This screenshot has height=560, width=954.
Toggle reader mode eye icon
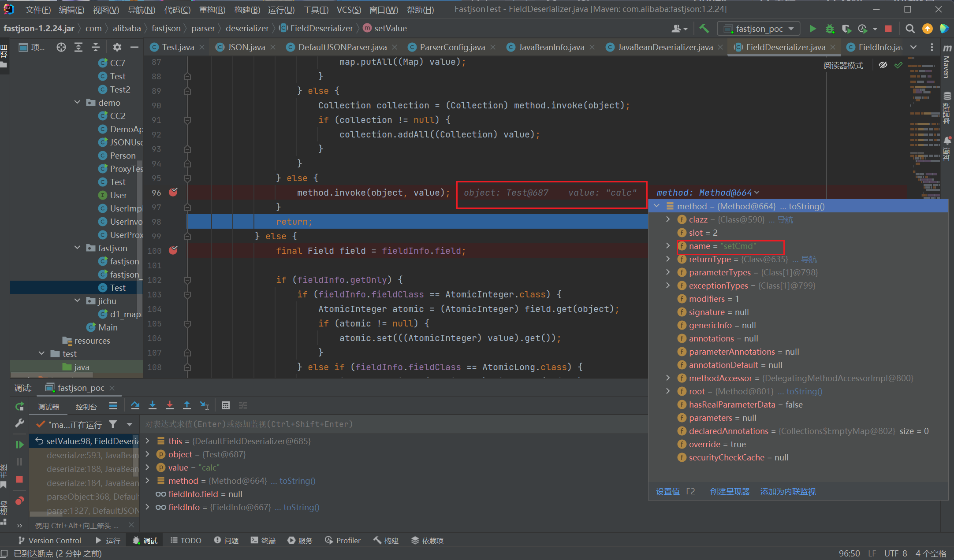[x=883, y=65]
